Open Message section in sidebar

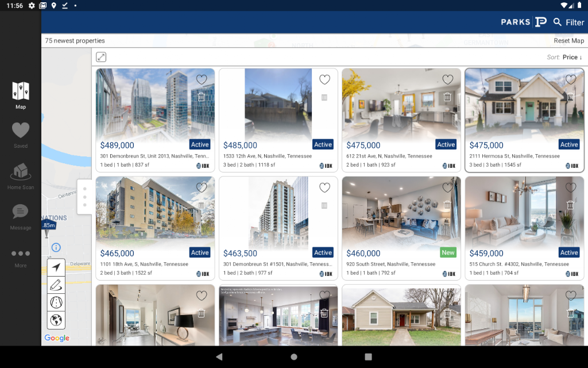21,217
